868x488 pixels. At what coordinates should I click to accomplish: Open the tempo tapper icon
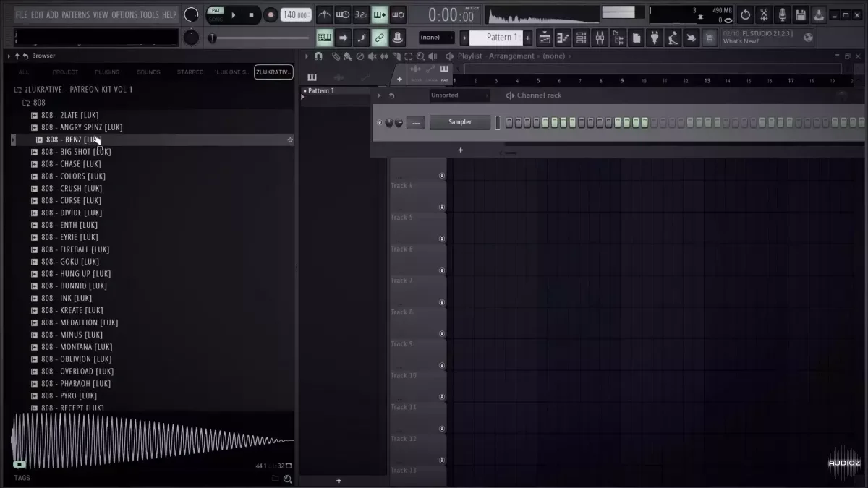click(x=673, y=38)
